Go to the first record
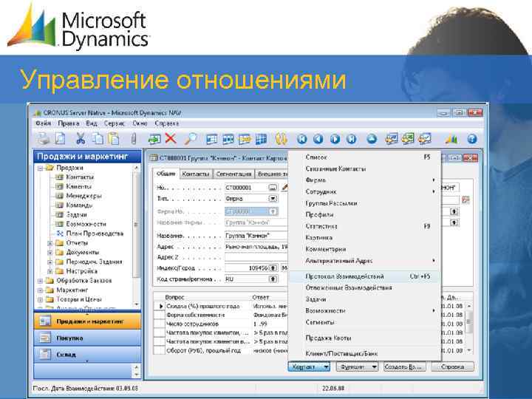Screen dimensions: 532x399 [301, 139]
